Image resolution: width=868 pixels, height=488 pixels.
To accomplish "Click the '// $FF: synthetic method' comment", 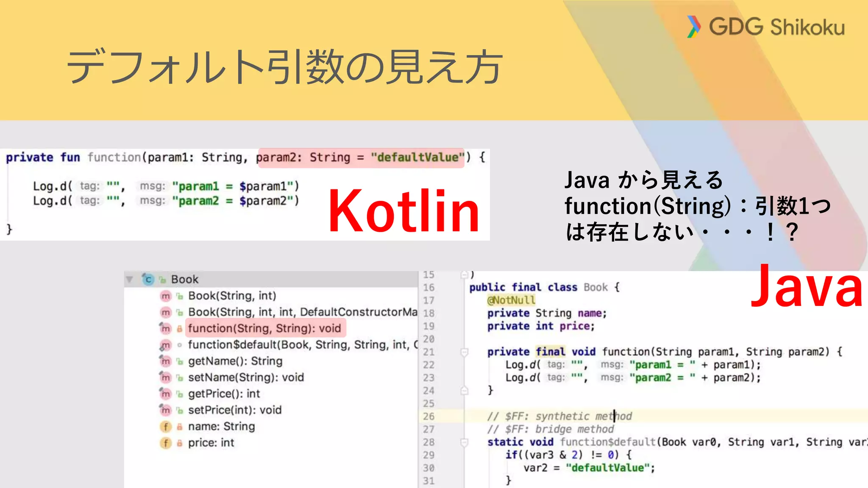I will coord(559,416).
